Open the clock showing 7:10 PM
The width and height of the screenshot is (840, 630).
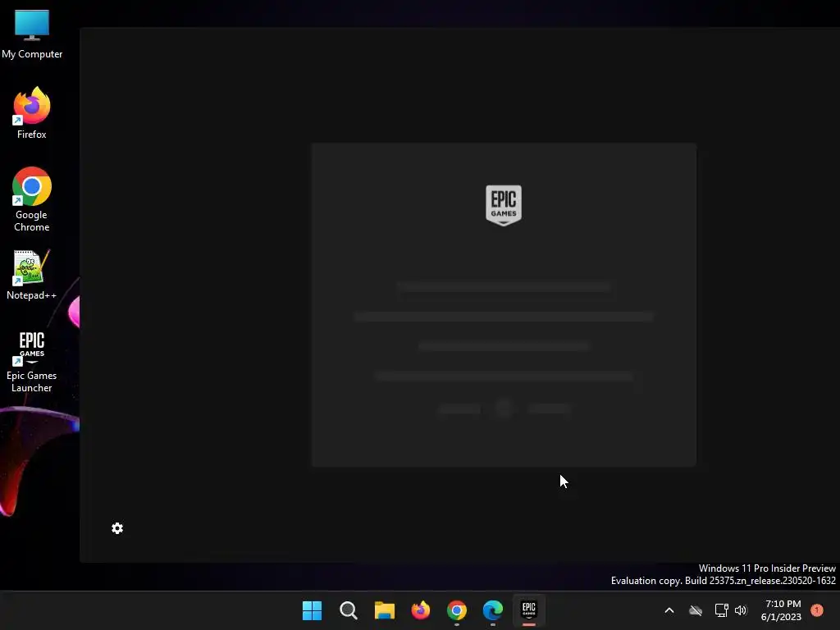click(781, 610)
